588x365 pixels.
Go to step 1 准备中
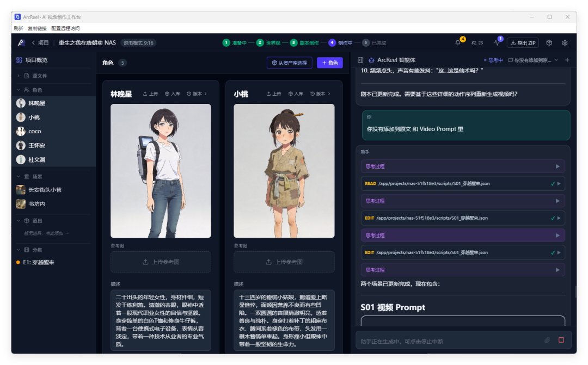click(x=235, y=43)
